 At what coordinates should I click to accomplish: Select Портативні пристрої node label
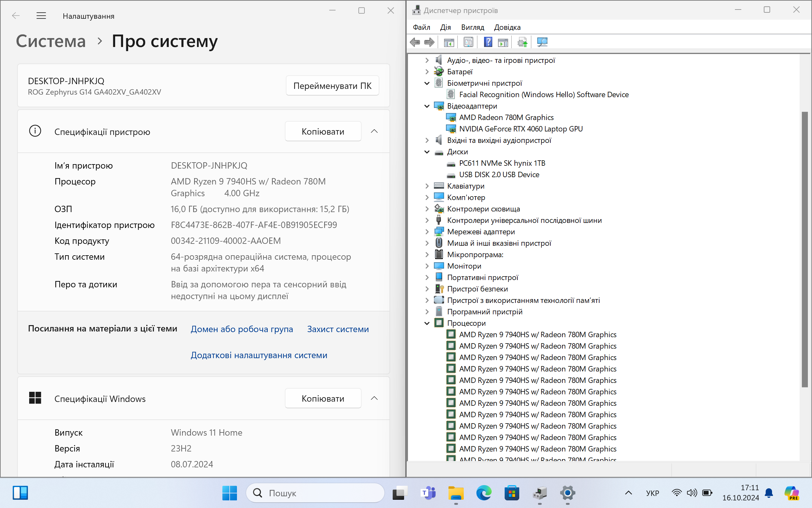(x=482, y=277)
